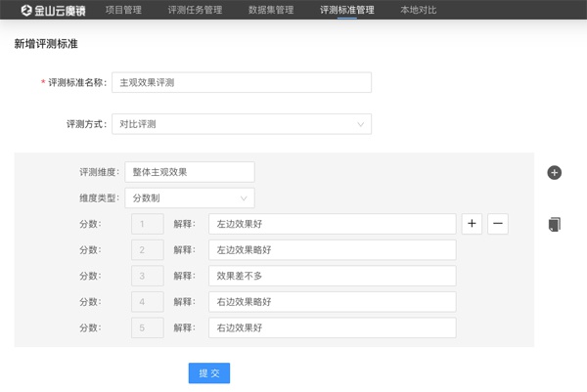Click the 新增评测标准 page heading

[x=46, y=44]
